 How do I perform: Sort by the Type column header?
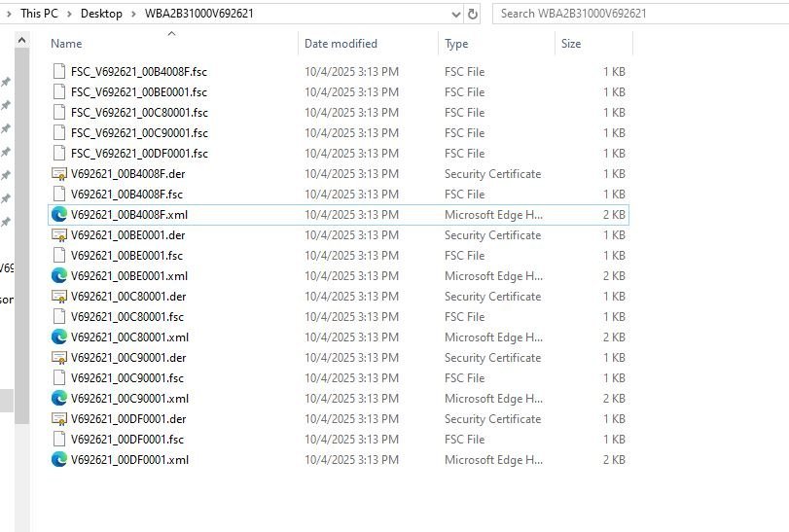click(x=456, y=44)
